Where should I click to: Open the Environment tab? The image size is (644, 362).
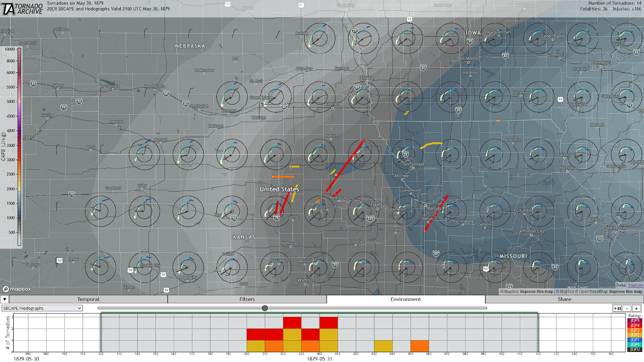click(406, 299)
